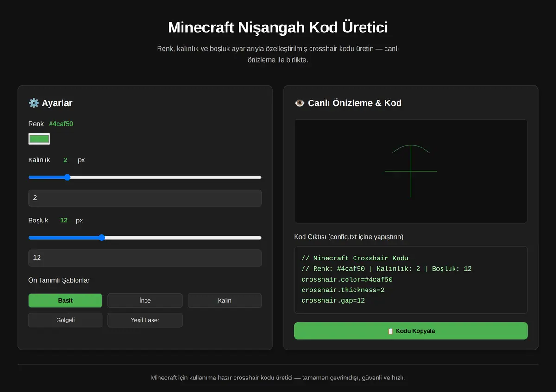Click the Kalınlık label above its slider

pos(39,160)
